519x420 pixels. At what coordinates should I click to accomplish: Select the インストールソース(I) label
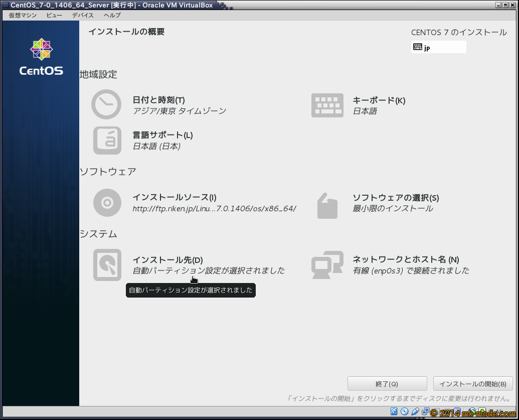[175, 198]
